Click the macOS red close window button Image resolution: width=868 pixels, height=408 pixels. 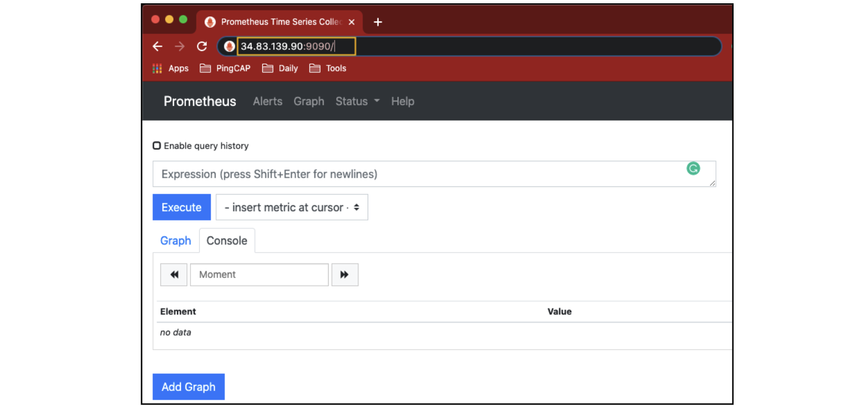[x=155, y=19]
